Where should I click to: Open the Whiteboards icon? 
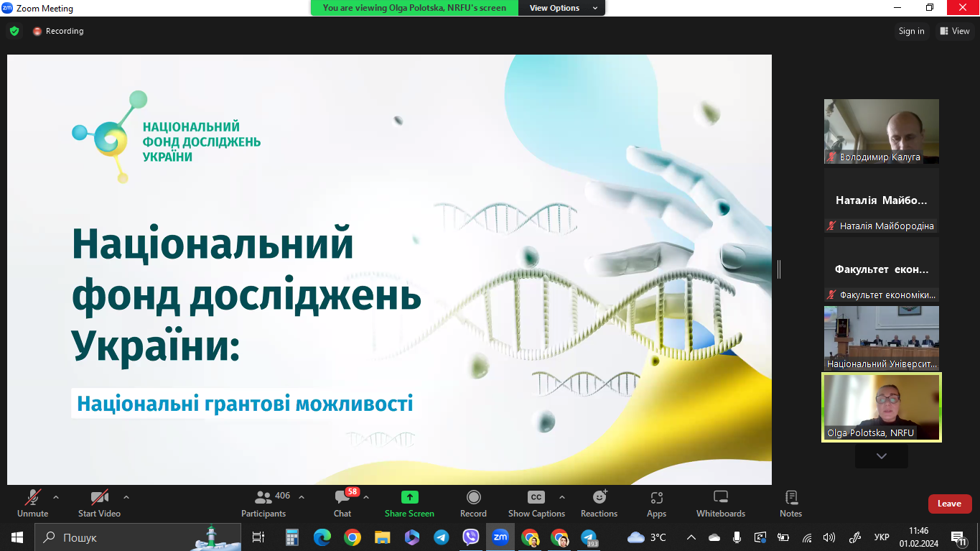click(721, 497)
